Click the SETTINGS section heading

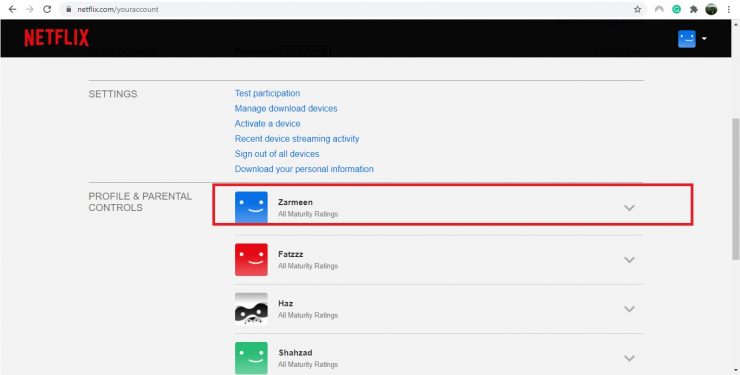(x=113, y=94)
